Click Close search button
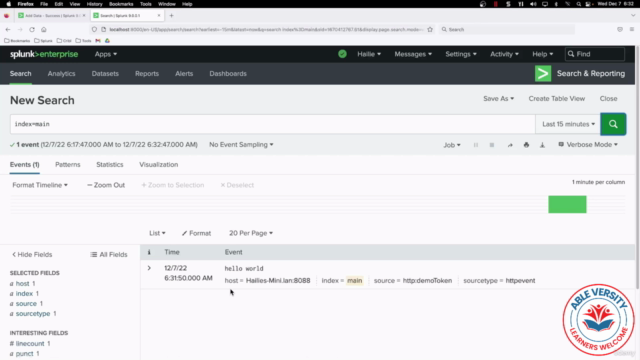Viewport: 640px width, 360px height. coord(608,98)
